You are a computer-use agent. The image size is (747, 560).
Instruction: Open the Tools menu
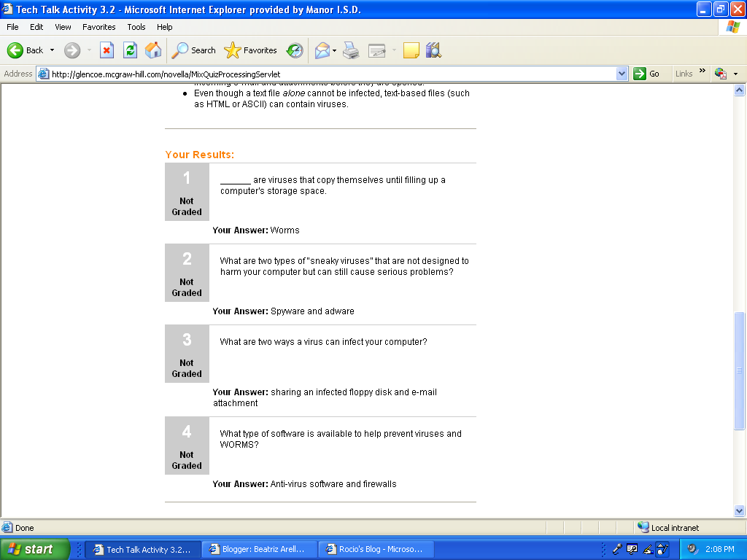(136, 27)
